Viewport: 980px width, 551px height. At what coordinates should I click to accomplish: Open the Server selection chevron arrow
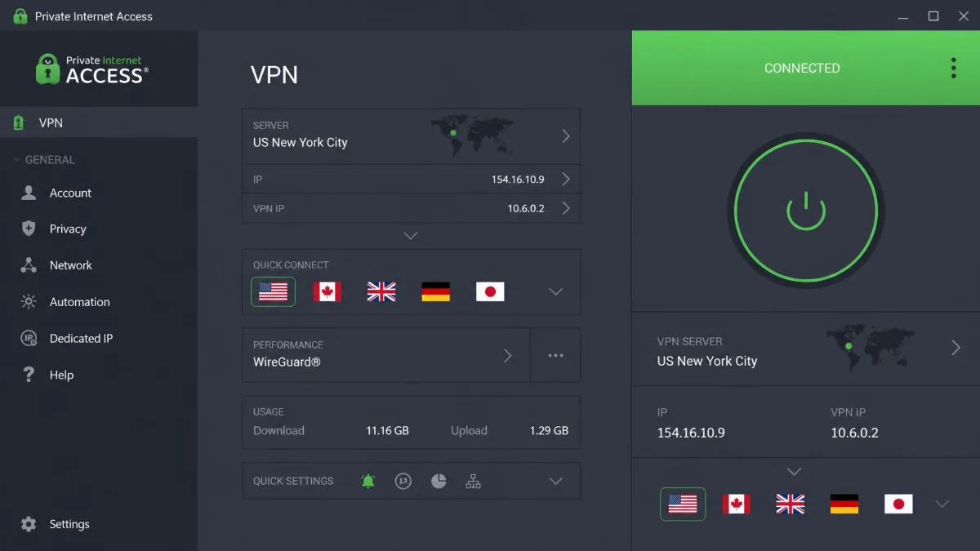pos(566,136)
